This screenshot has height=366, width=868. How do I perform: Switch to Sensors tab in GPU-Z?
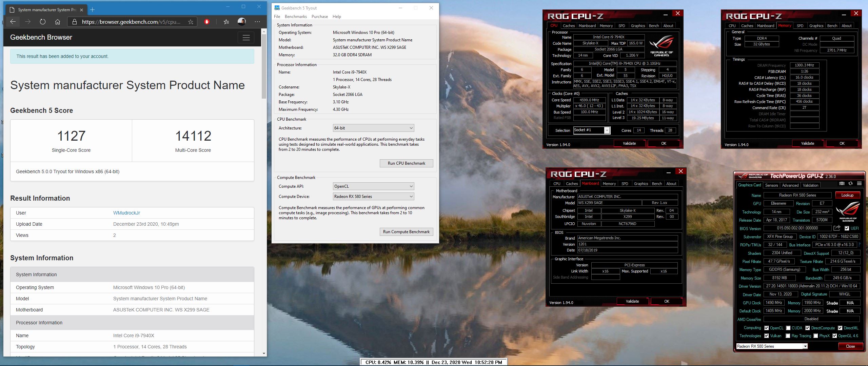(771, 185)
